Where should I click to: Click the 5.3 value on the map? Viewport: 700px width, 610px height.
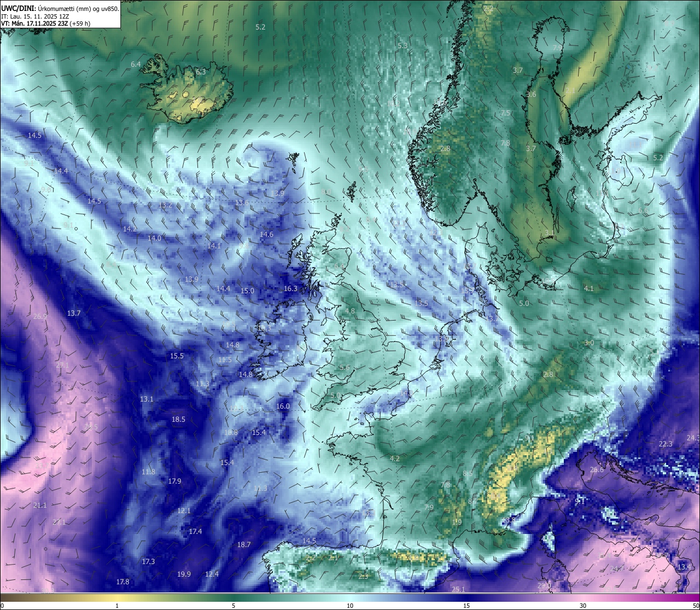click(402, 46)
